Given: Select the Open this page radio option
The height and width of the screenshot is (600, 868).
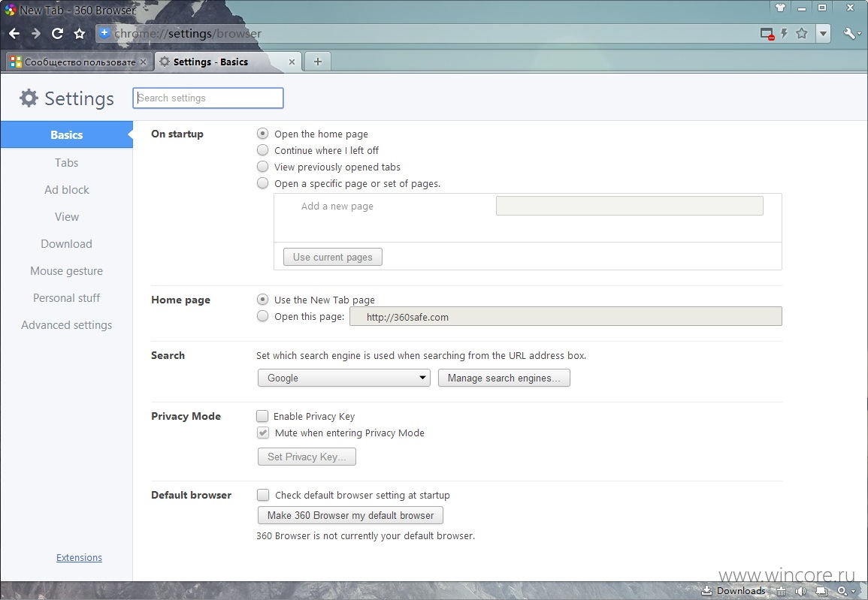Looking at the screenshot, I should pyautogui.click(x=263, y=316).
